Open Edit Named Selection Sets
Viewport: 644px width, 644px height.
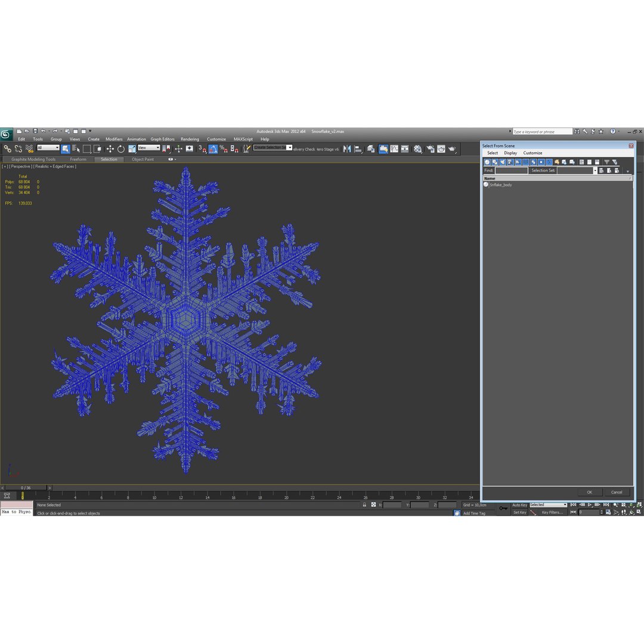coord(246,148)
